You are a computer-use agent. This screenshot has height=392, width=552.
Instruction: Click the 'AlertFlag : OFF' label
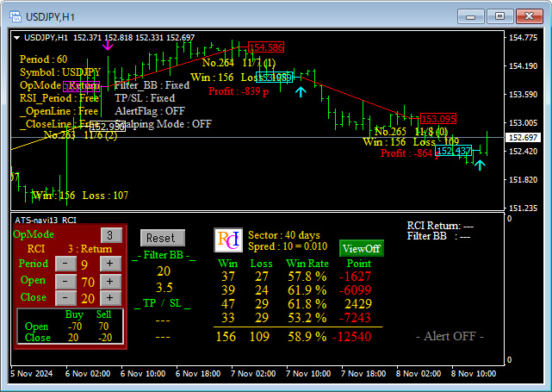[x=150, y=111]
